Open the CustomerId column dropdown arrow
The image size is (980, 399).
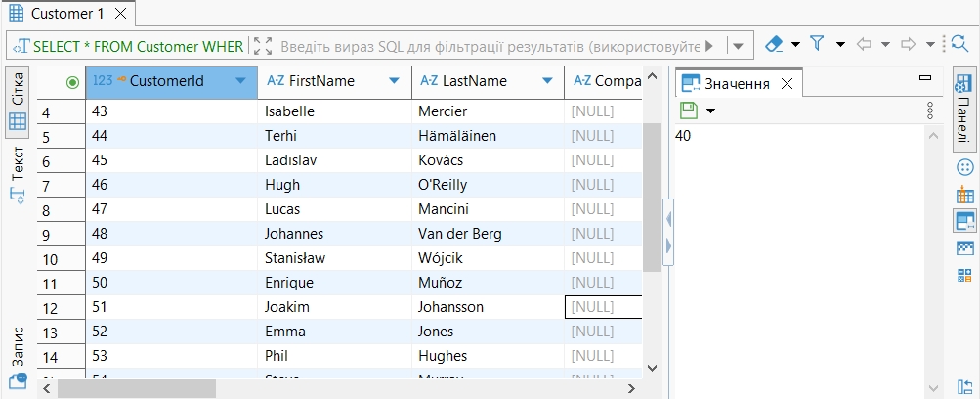click(240, 80)
